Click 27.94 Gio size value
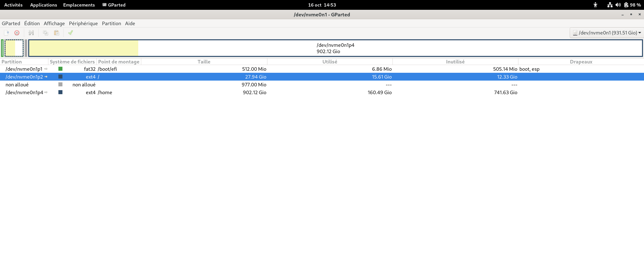 pyautogui.click(x=256, y=77)
